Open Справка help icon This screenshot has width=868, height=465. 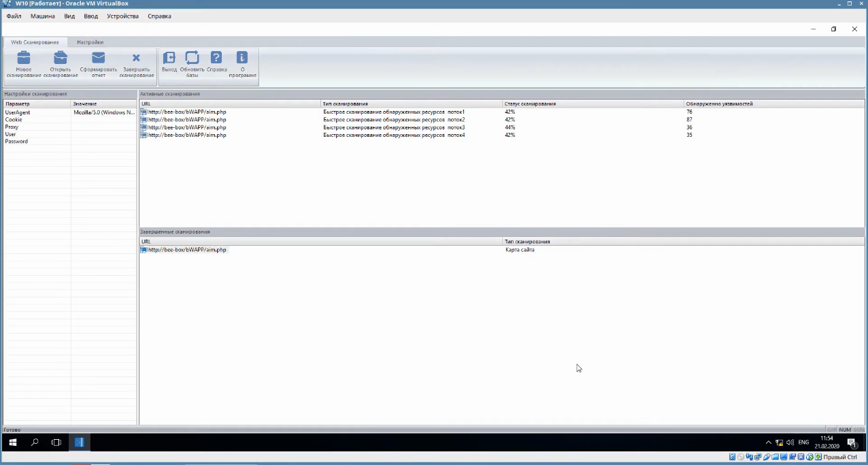216,61
